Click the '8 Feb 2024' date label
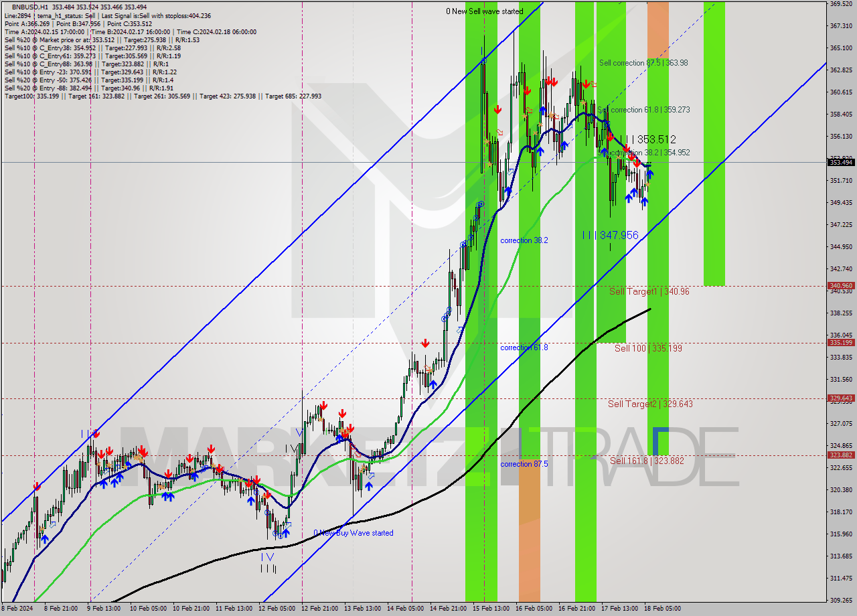This screenshot has width=857, height=616. click(17, 609)
